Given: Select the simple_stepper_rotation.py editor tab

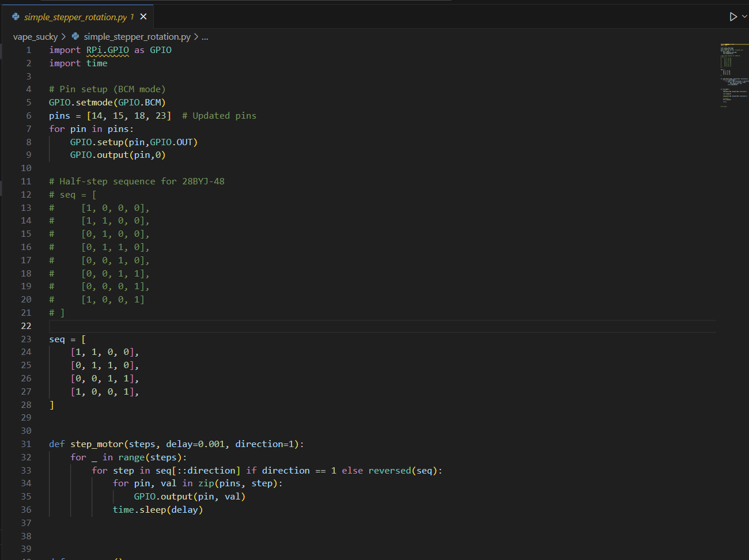Looking at the screenshot, I should click(78, 17).
